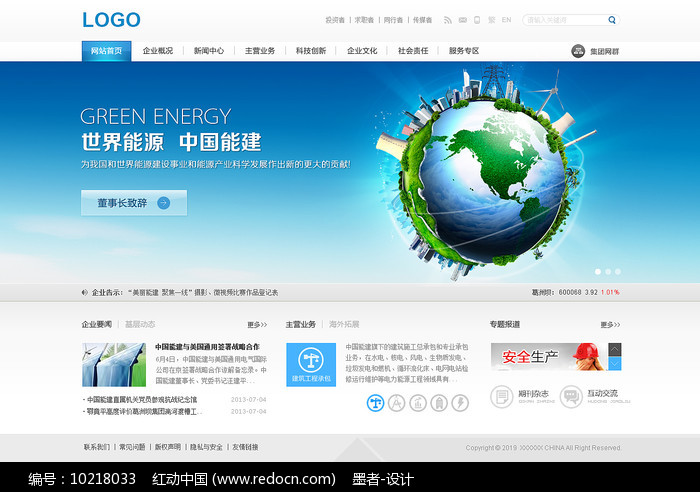Expand 更多 in the 专题报道 section

click(609, 325)
